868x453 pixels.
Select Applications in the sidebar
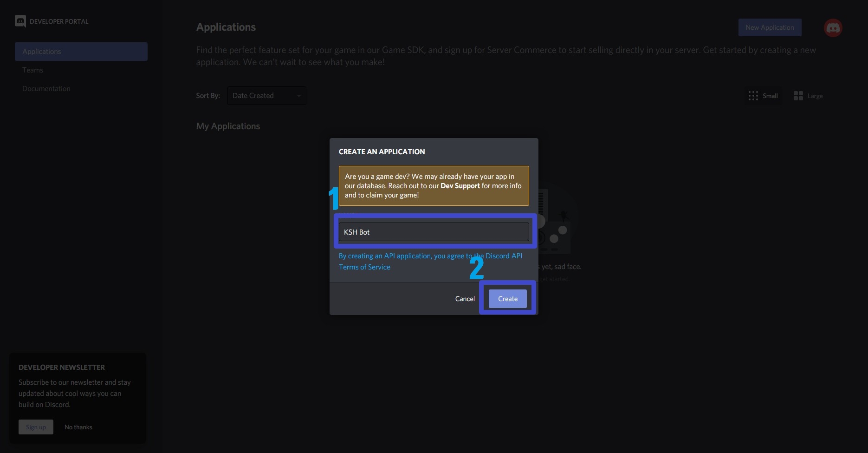pyautogui.click(x=81, y=52)
